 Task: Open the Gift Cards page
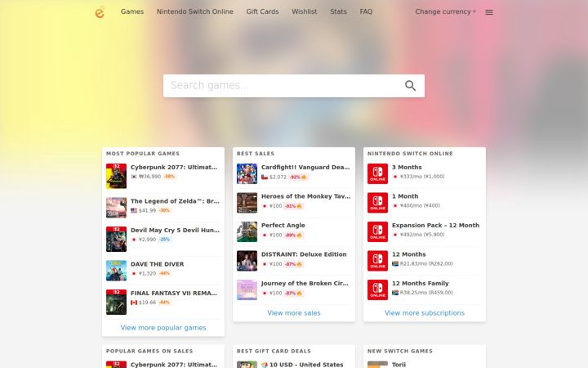pyautogui.click(x=262, y=11)
